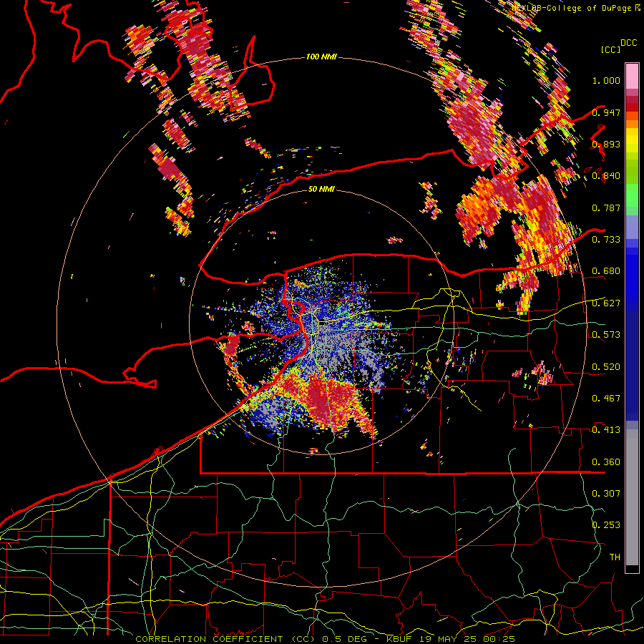Click the "100 NMI" range ring label
The image size is (644, 644).
[x=321, y=57]
